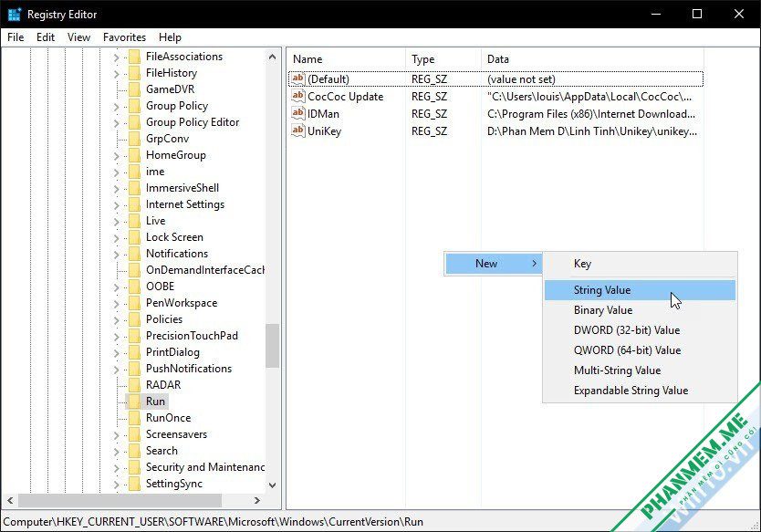Expand the Group Policy tree node
Viewport: 761px width, 532px height.
pyautogui.click(x=116, y=107)
